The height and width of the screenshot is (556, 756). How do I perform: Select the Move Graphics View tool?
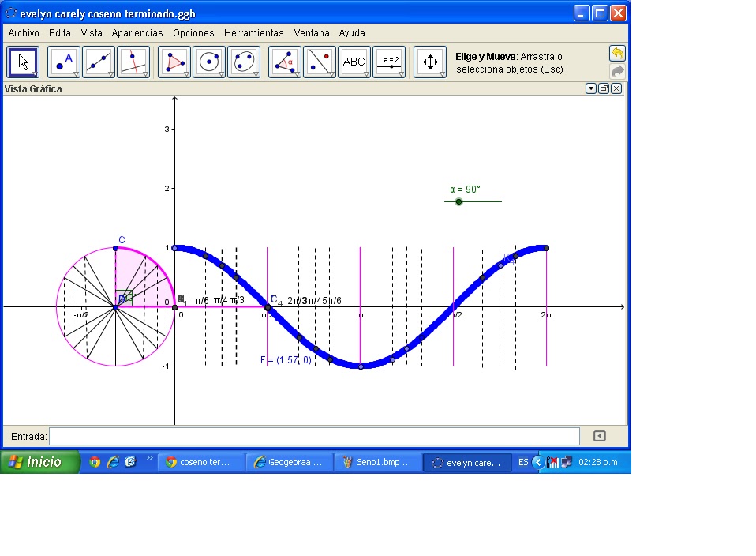(429, 62)
